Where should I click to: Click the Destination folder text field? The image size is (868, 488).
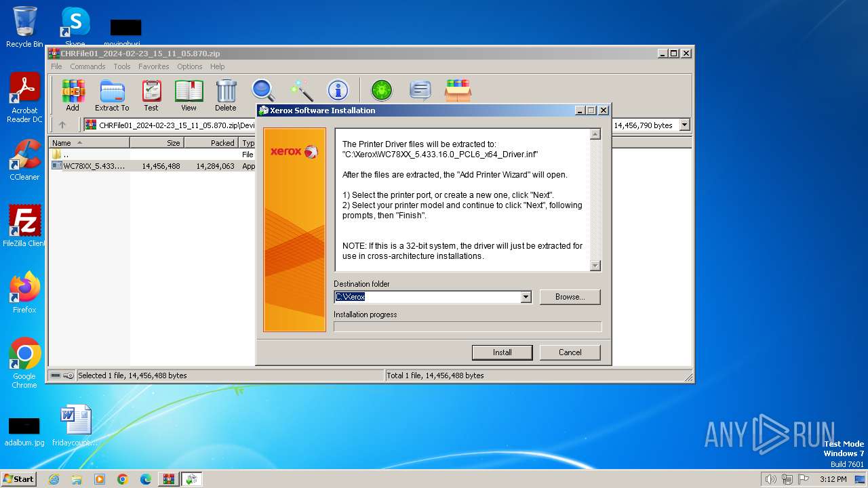click(427, 297)
